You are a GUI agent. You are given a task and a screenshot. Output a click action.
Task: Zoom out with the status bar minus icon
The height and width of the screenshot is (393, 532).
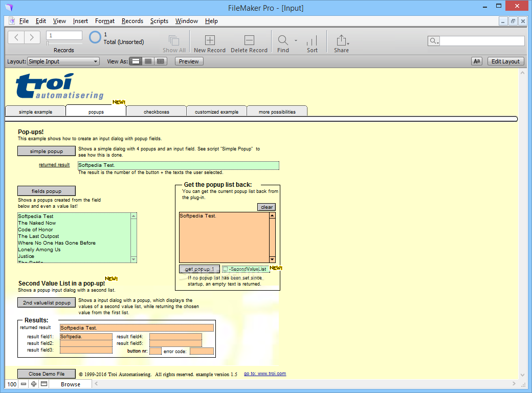coord(24,384)
